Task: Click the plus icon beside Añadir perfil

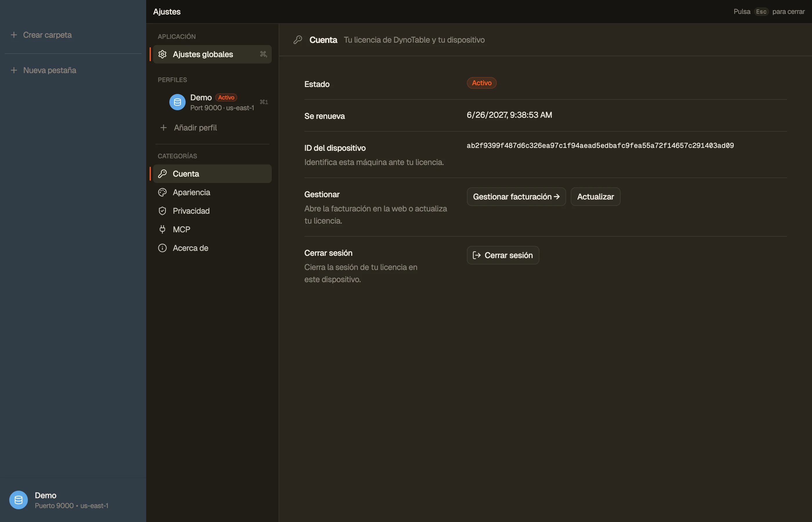Action: coord(163,128)
